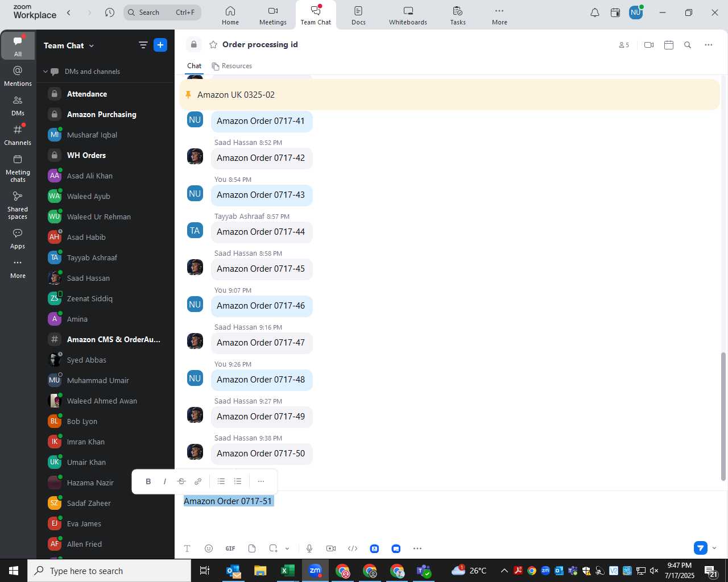Apply bulleted list formatting
Viewport: 728px width, 582px height.
(221, 481)
